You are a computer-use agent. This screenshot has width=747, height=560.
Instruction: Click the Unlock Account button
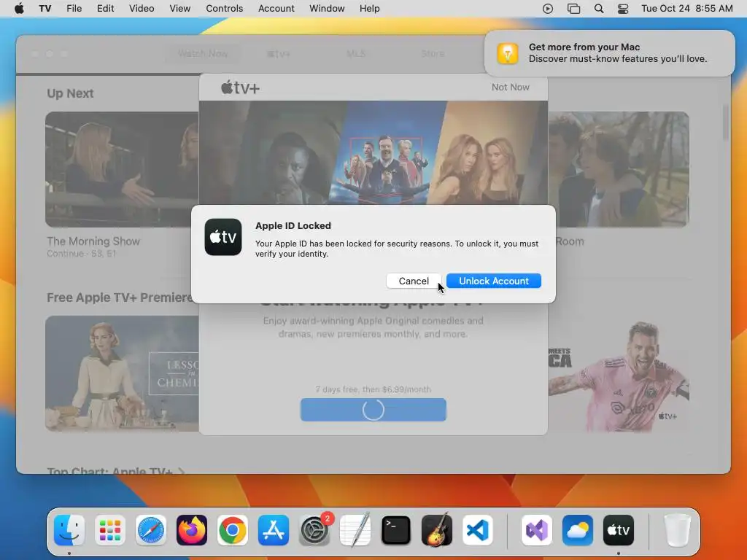pos(494,281)
